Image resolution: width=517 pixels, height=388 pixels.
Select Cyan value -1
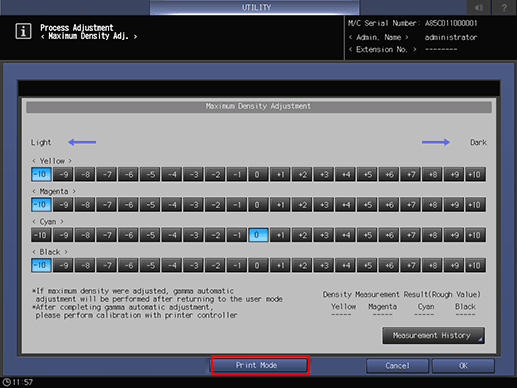coord(237,235)
